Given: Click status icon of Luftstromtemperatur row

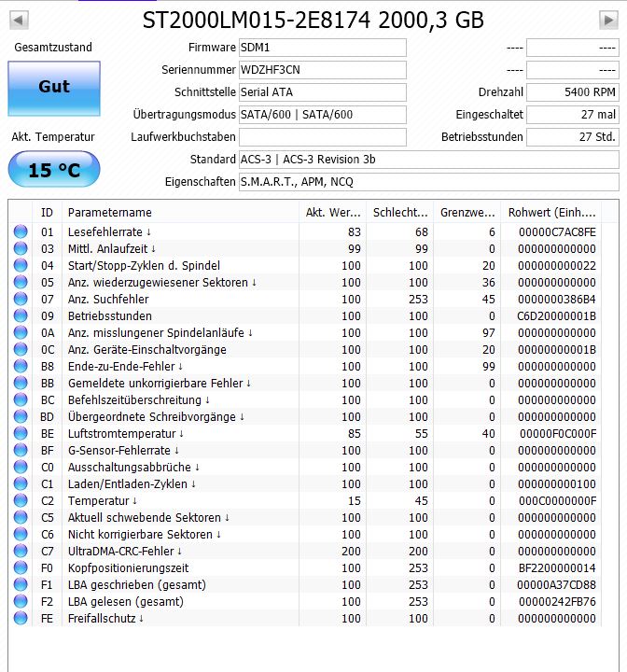Looking at the screenshot, I should pyautogui.click(x=21, y=433).
